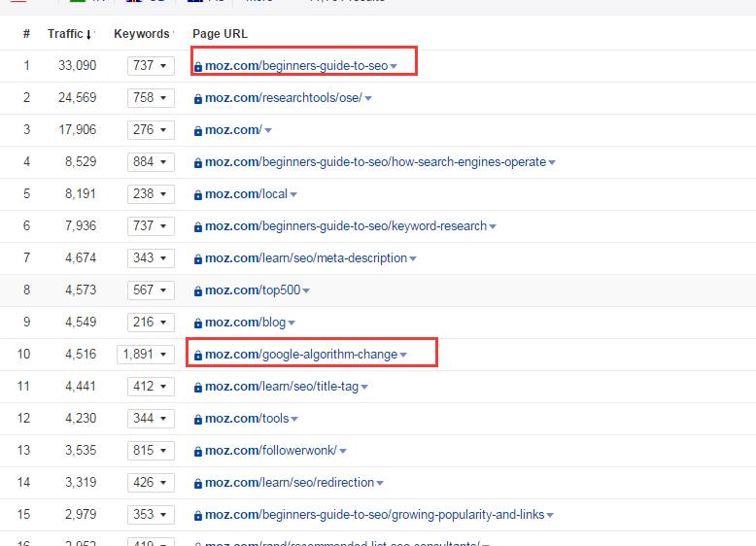Select traffic value 17,906
756x546 pixels.
point(77,129)
